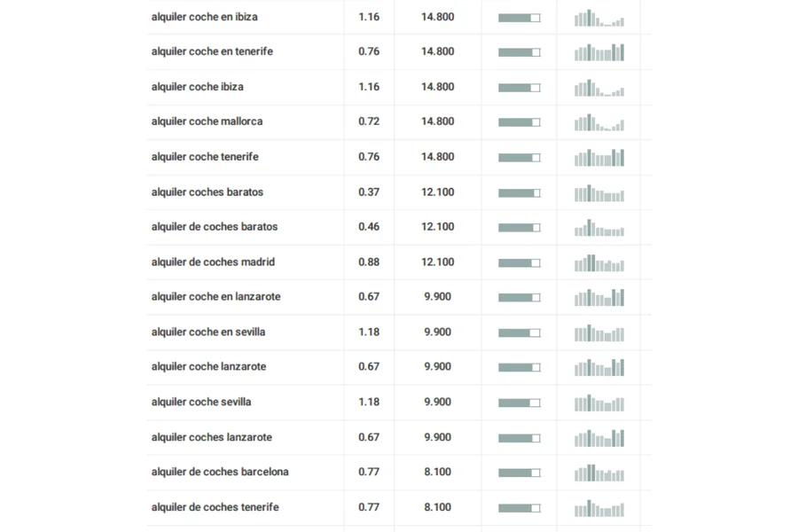The width and height of the screenshot is (798, 532).
Task: Click competition bar for alquiler coche en tenerife
Action: click(519, 52)
